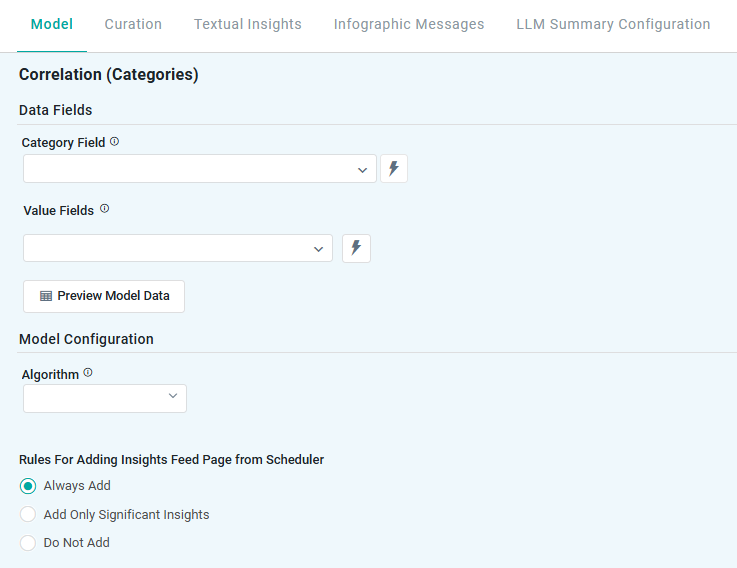Viewport: 737px width, 568px height.
Task: Open the Value Fields dropdown arrow
Action: click(318, 248)
